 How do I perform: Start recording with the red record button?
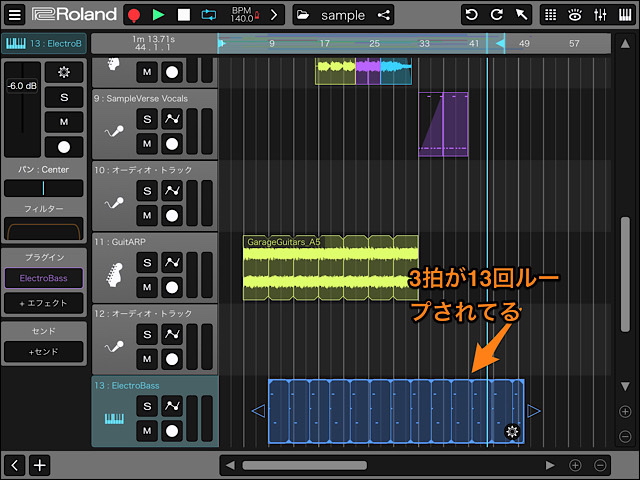pyautogui.click(x=134, y=15)
